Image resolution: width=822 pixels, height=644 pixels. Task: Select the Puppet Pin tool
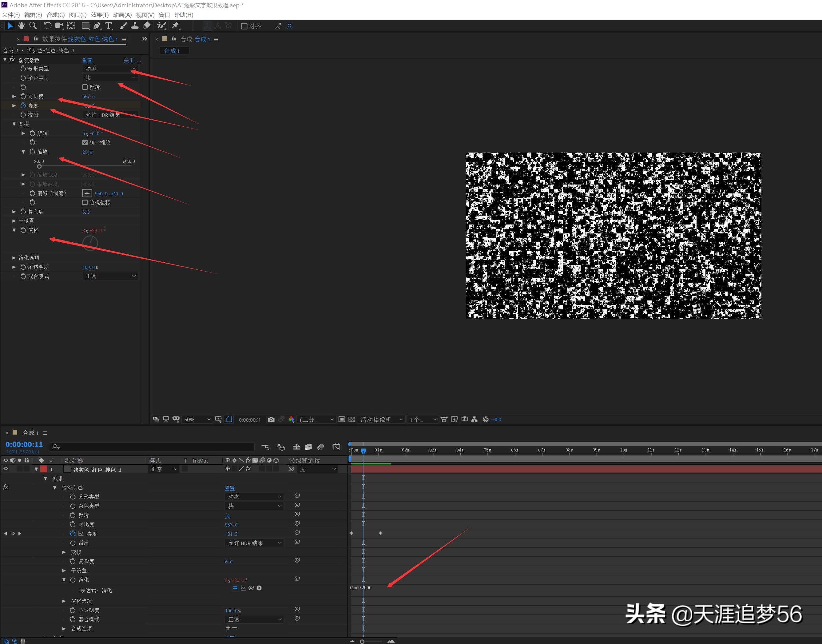[x=175, y=26]
